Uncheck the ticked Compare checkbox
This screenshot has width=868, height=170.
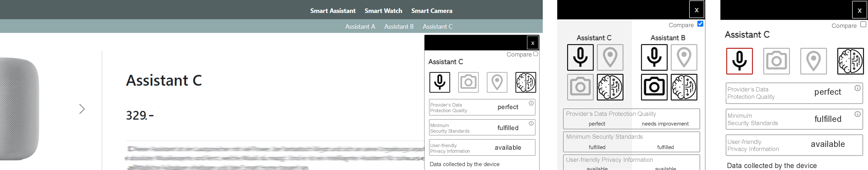(x=700, y=24)
